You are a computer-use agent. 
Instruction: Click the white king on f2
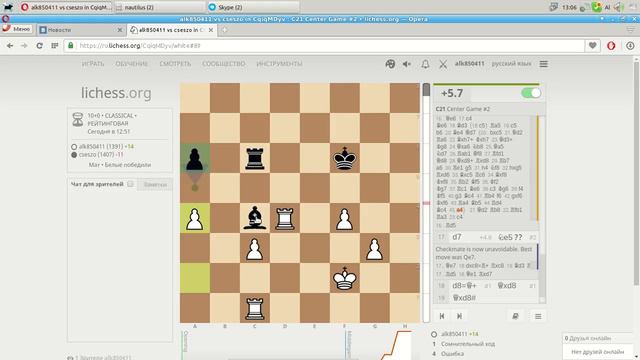point(345,278)
